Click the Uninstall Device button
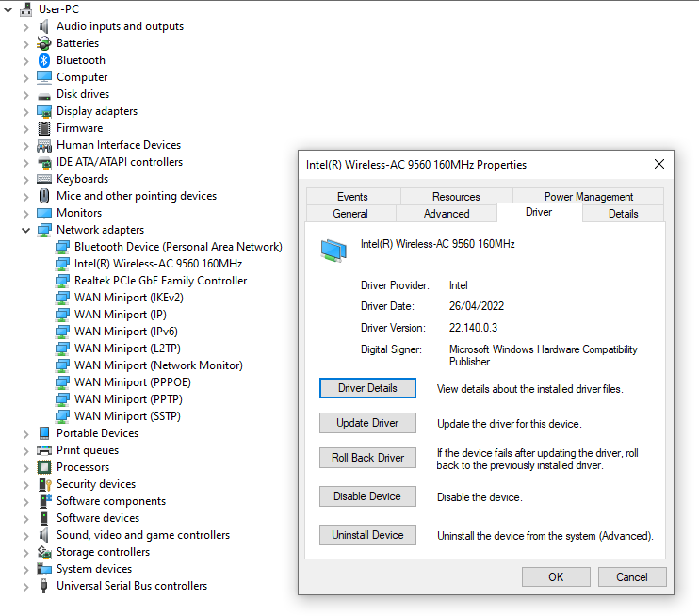This screenshot has height=616, width=699. [367, 535]
